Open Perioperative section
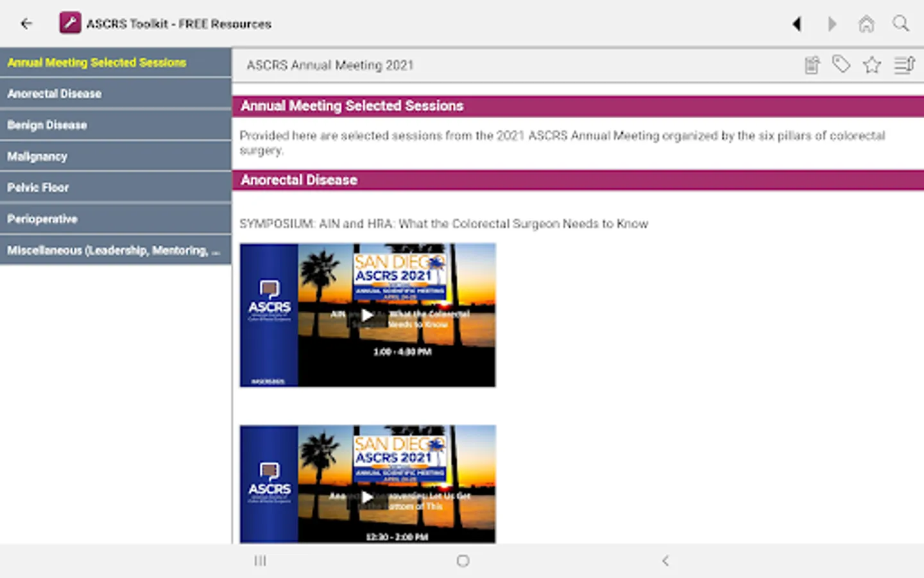This screenshot has width=924, height=578. (116, 219)
